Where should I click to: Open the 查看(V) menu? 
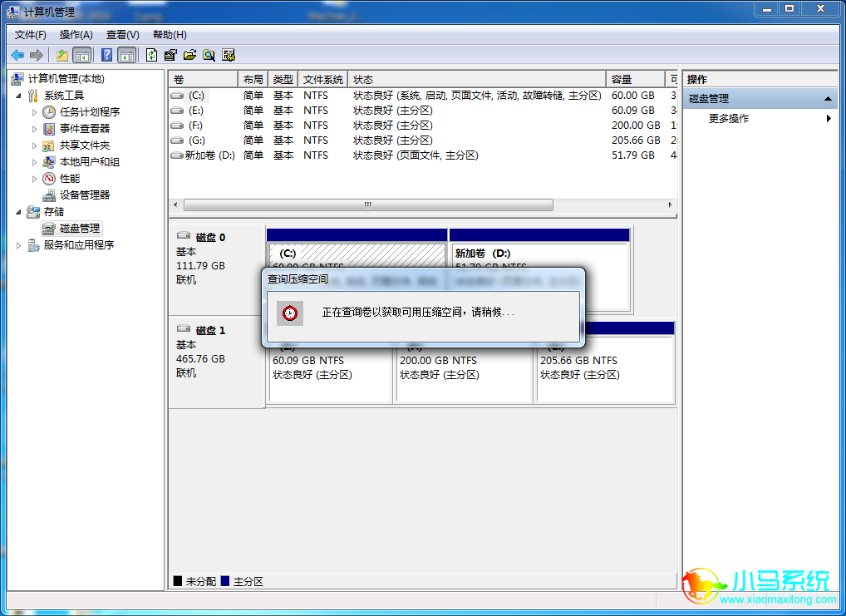(x=122, y=35)
